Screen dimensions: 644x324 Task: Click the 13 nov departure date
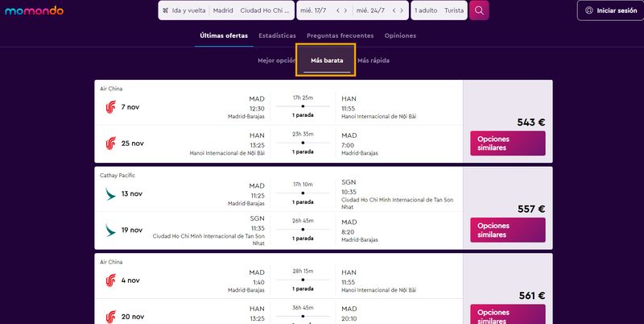tap(132, 193)
